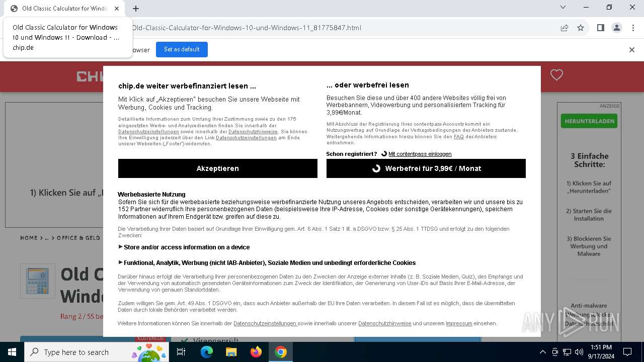The image size is (644, 362).
Task: Open Datenschutzhinweise link in bottom paragraph
Action: coord(384,323)
